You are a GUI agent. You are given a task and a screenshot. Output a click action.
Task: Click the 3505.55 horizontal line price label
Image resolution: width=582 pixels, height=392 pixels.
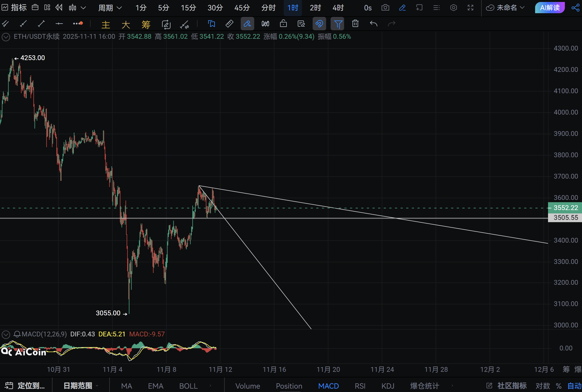[x=565, y=218]
